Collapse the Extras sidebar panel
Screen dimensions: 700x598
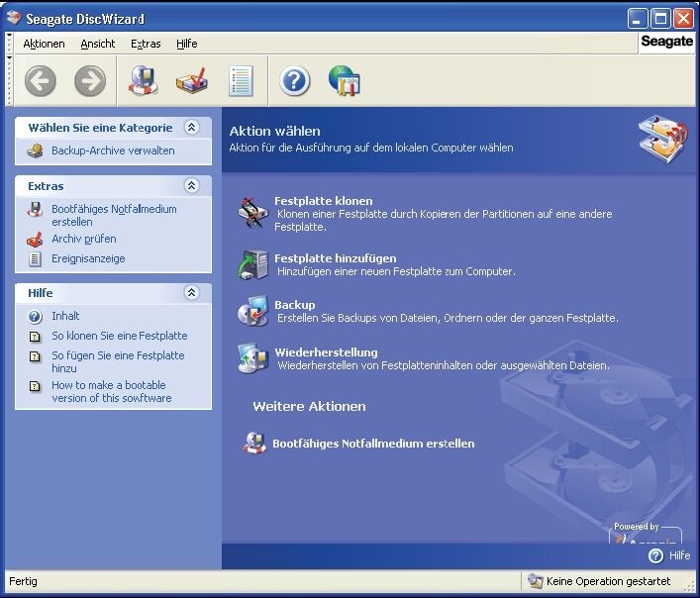pyautogui.click(x=191, y=186)
